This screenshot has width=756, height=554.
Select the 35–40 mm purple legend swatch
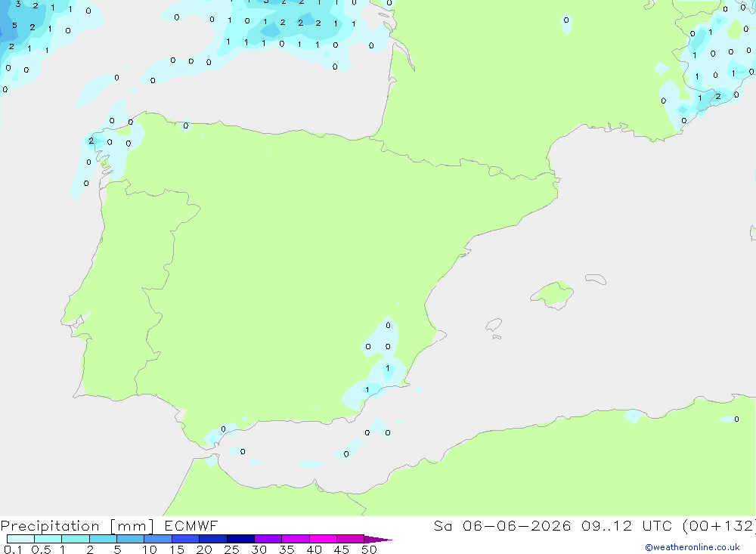[295, 539]
